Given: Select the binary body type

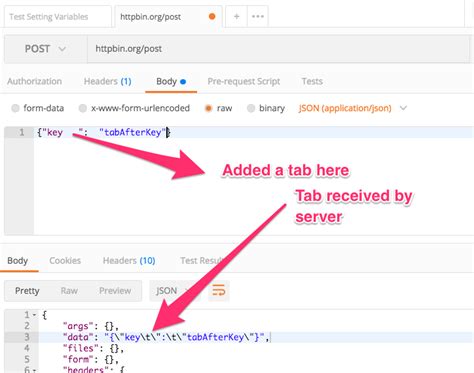Looking at the screenshot, I should 266,108.
